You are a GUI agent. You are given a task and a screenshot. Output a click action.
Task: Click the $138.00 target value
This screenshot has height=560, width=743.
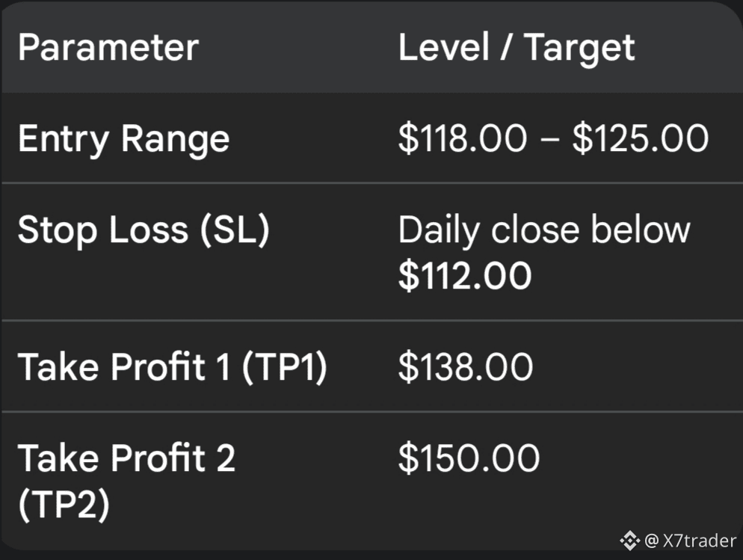pos(465,367)
